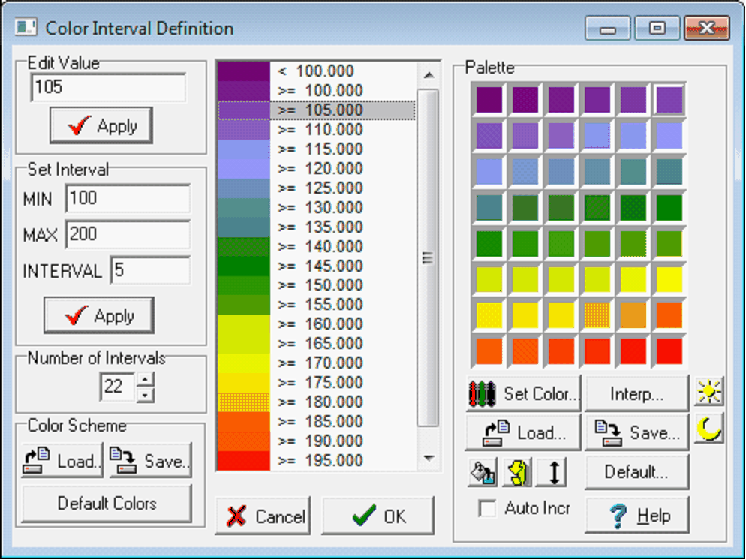Load a palette file in Palette panel
The image size is (746, 560).
tap(523, 433)
